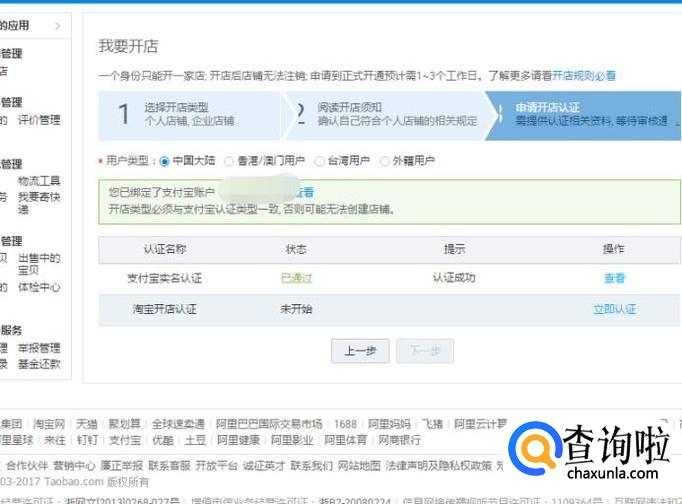
Task: Expand the 应用 sidebar chevron arrow
Action: (x=58, y=25)
